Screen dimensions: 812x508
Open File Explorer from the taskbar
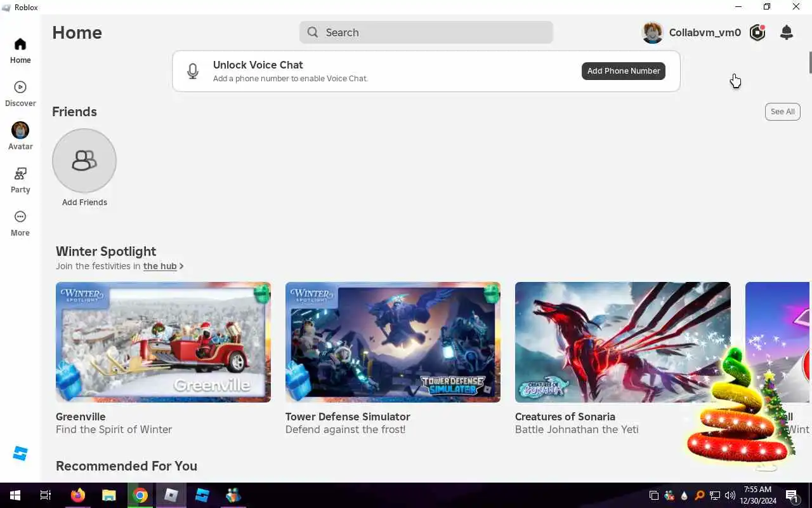coord(109,495)
